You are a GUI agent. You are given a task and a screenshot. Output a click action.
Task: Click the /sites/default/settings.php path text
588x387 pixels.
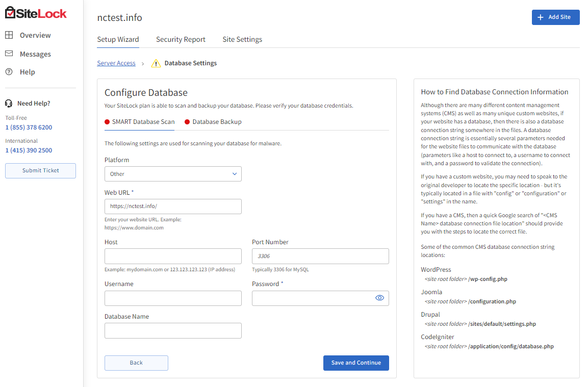click(502, 324)
